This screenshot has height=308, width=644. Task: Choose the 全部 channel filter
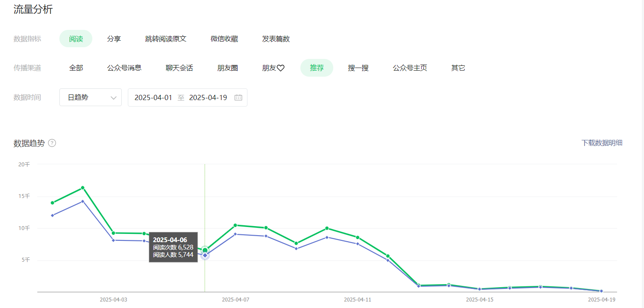pos(76,68)
